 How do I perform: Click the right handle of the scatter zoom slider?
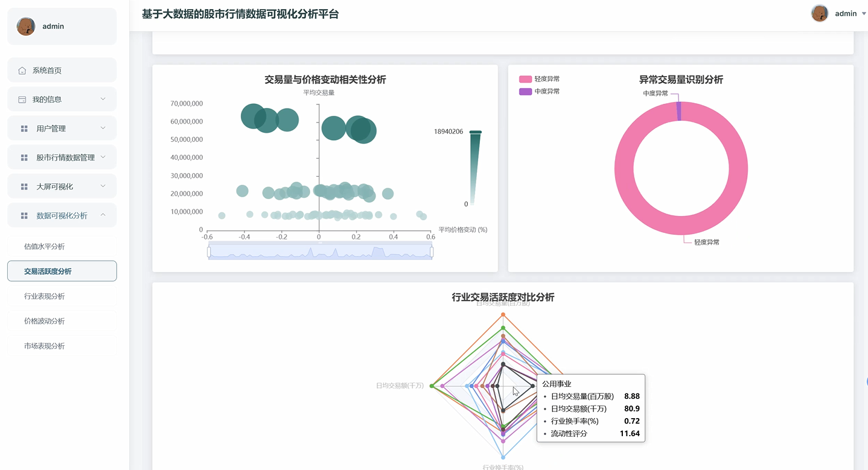point(432,252)
